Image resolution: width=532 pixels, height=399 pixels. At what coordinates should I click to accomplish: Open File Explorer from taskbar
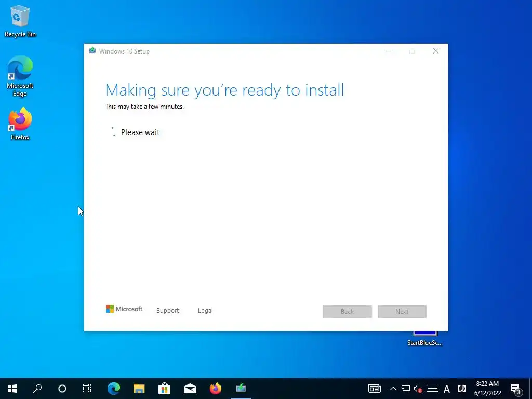click(x=139, y=389)
